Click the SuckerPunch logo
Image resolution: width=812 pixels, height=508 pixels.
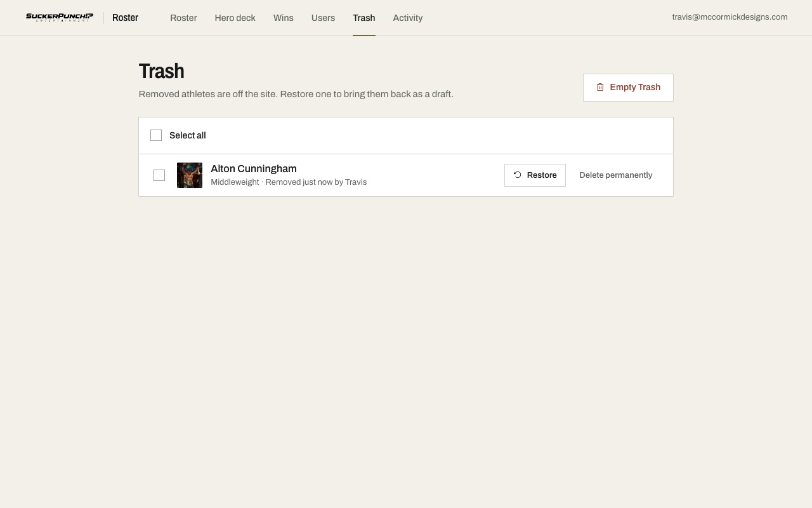pyautogui.click(x=60, y=17)
